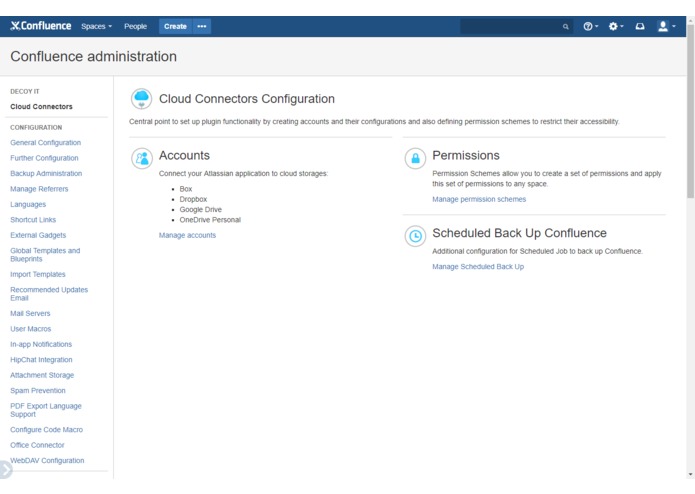Click the Accounts people icon

point(142,158)
